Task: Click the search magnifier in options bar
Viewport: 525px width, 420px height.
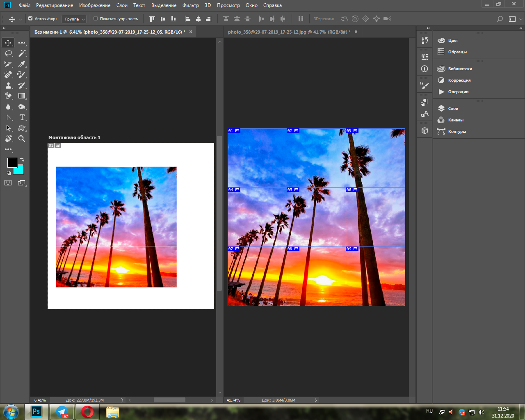Action: [x=500, y=19]
